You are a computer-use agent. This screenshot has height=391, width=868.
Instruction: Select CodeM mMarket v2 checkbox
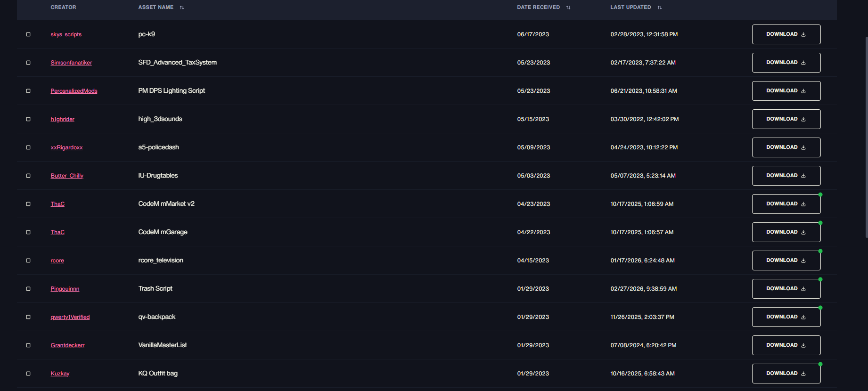tap(28, 204)
